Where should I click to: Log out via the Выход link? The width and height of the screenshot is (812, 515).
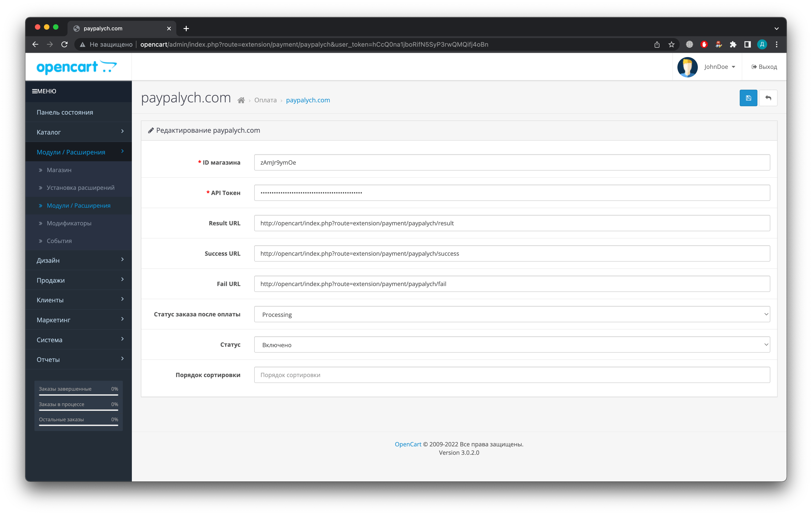pos(764,67)
